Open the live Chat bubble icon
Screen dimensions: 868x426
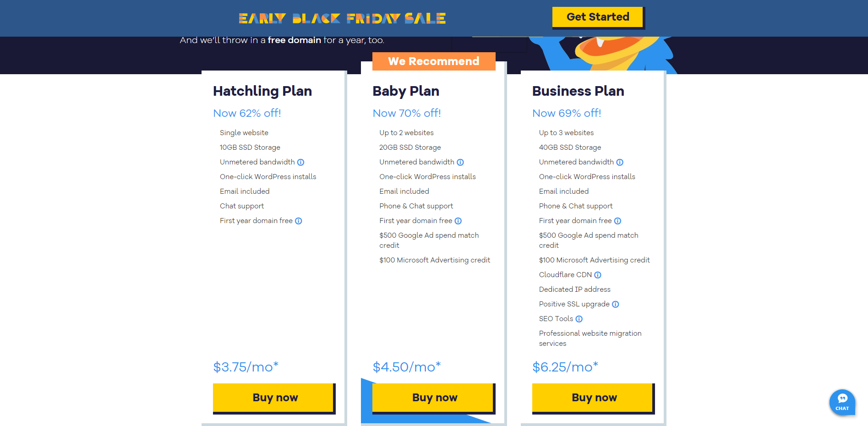tap(842, 402)
